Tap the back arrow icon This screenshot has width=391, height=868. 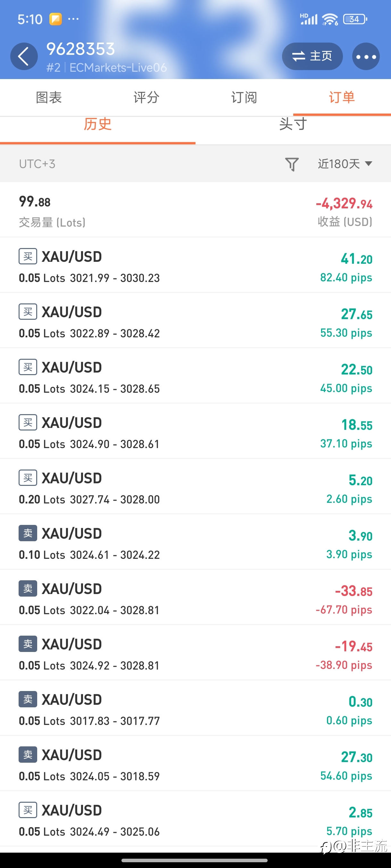24,56
